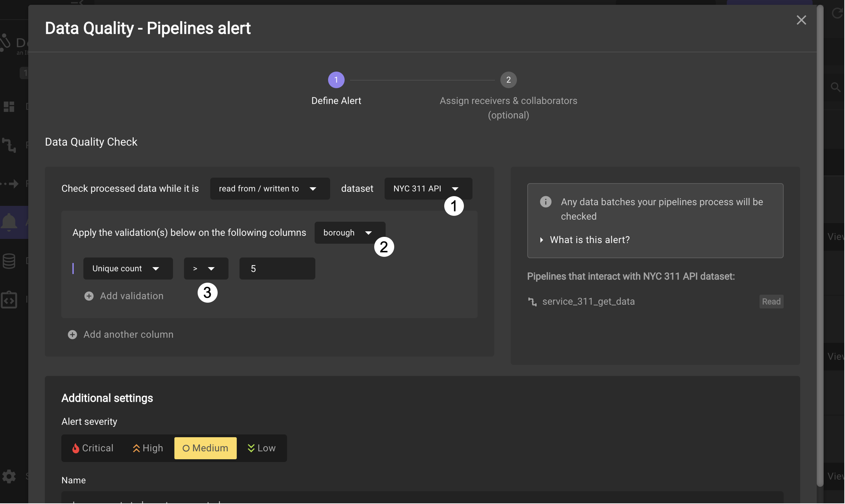Click the alerts bell icon in sidebar
This screenshot has width=845, height=504.
(x=9, y=222)
